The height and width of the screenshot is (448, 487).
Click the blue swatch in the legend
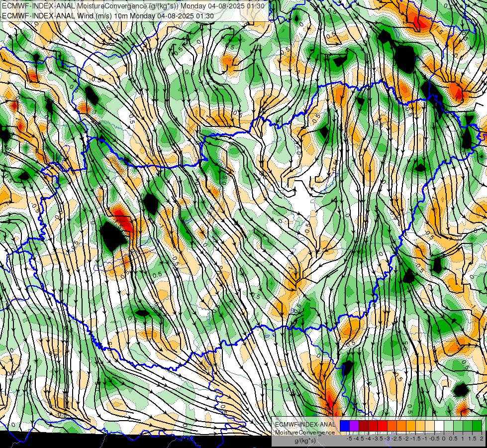345,426
